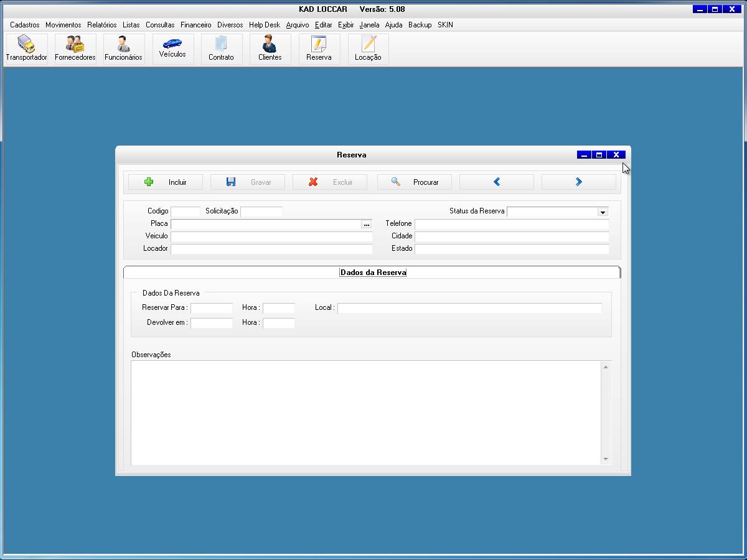This screenshot has height=560, width=747.
Task: Focus the Telefone input field
Action: (512, 224)
